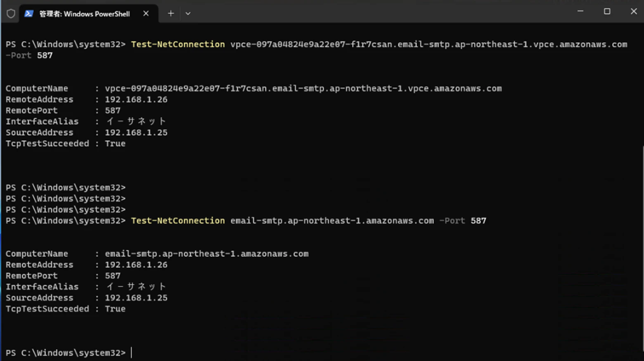Click the second SourceAddress label

point(39,298)
